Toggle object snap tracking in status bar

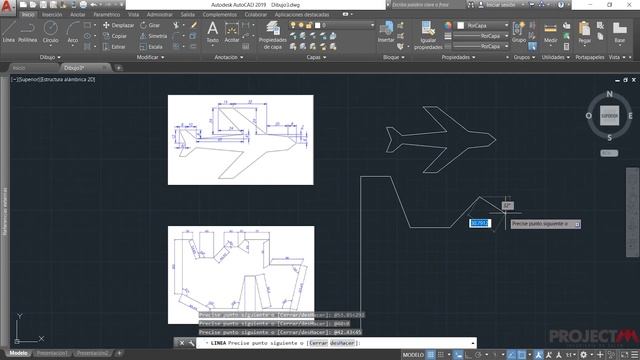[512, 355]
